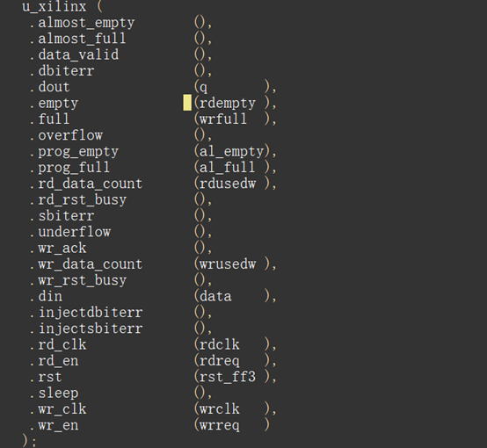This screenshot has height=448, width=487.
Task: Click the sleep port name
Action: pos(58,394)
